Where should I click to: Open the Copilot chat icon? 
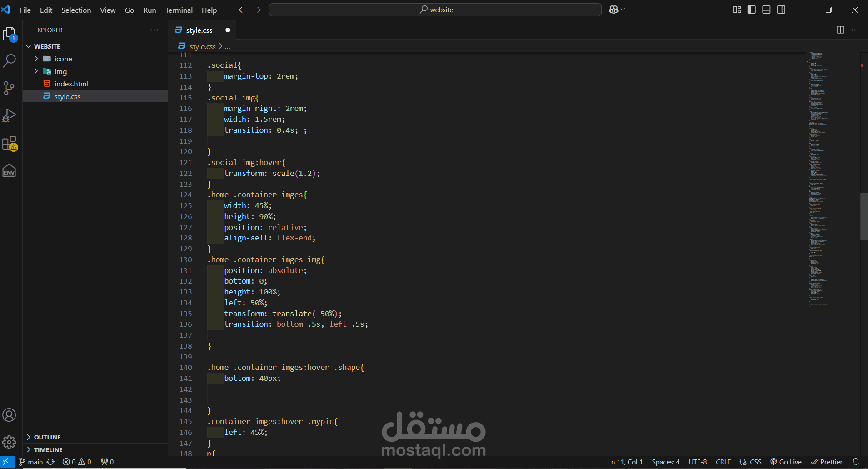tap(614, 10)
